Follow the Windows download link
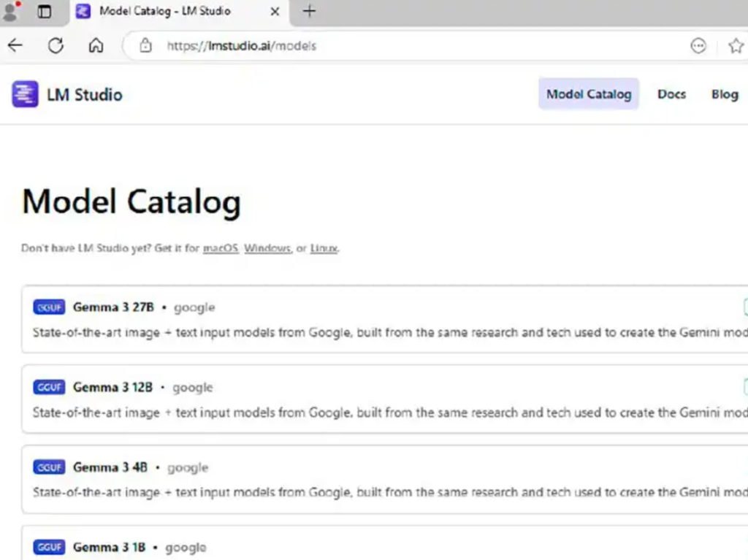Screen dimensions: 748x560 (267, 248)
